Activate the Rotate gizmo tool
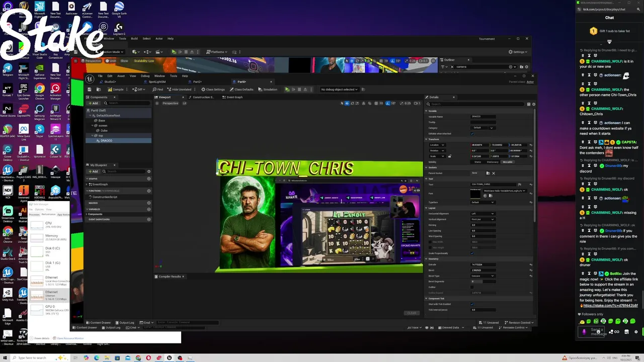The width and height of the screenshot is (644, 362). coord(352,103)
